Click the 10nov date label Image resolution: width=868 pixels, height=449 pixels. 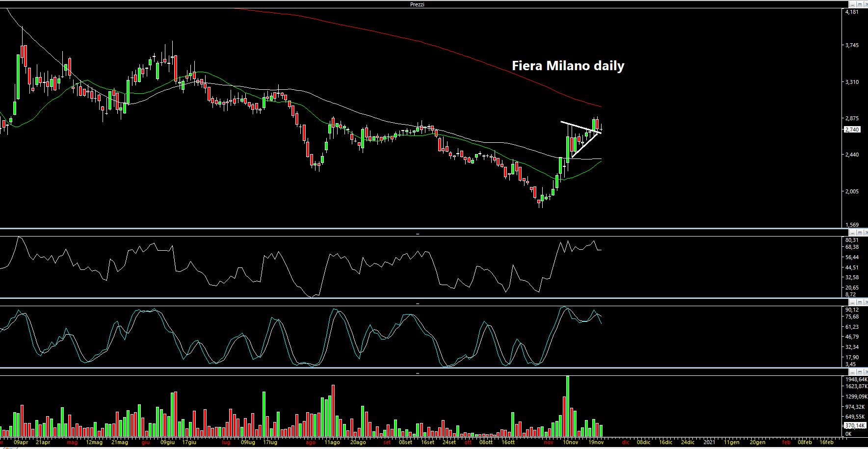coord(571,442)
